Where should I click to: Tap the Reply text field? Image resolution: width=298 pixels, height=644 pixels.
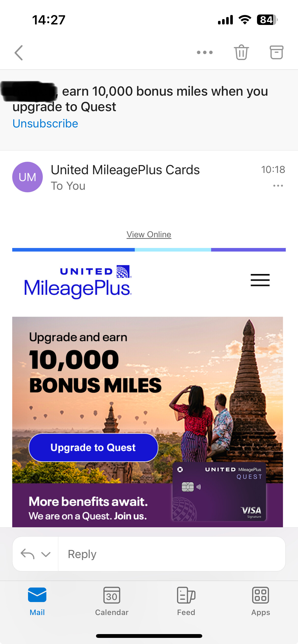(x=172, y=554)
